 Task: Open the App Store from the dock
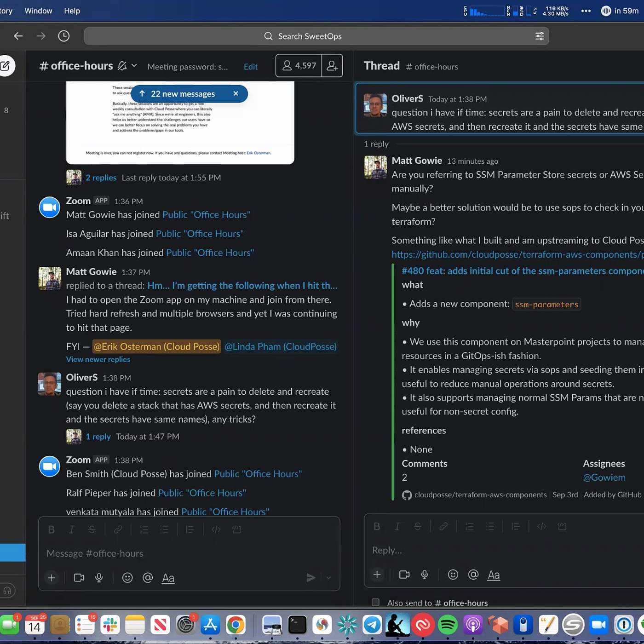210,625
